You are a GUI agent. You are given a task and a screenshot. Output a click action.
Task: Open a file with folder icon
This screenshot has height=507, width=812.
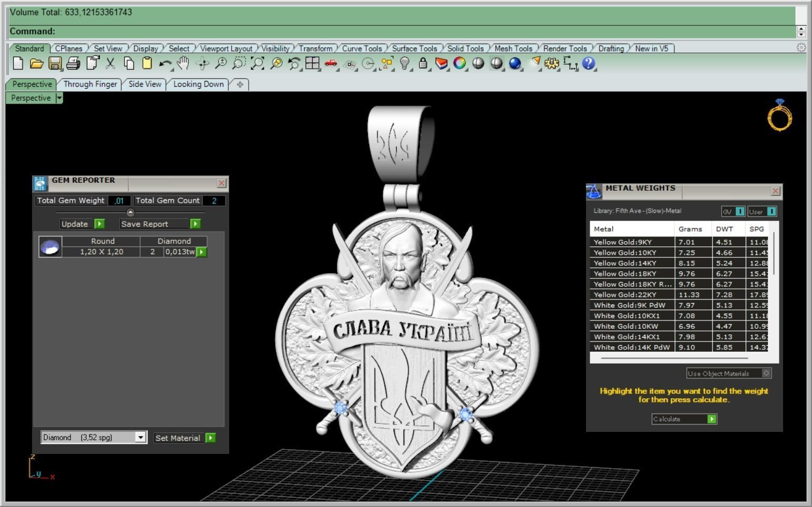tap(36, 64)
